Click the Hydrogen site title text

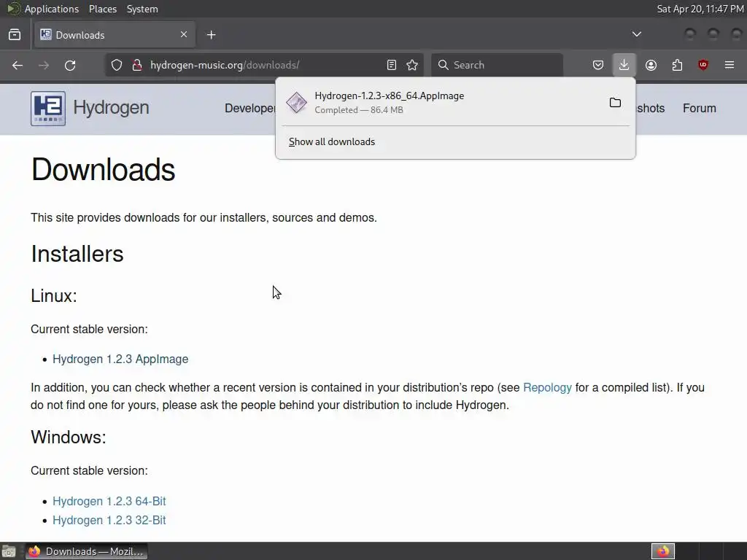[x=111, y=108]
